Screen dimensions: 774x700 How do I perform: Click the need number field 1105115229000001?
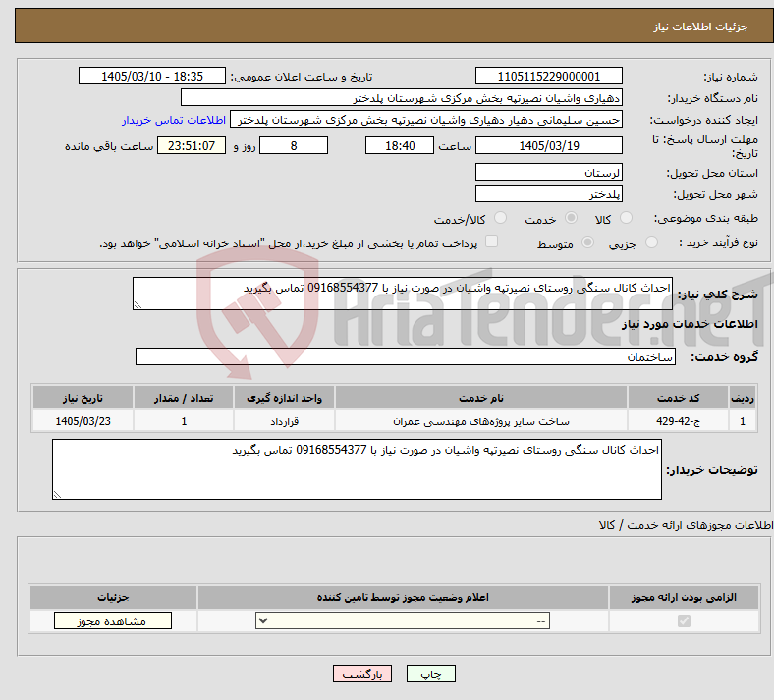(548, 76)
